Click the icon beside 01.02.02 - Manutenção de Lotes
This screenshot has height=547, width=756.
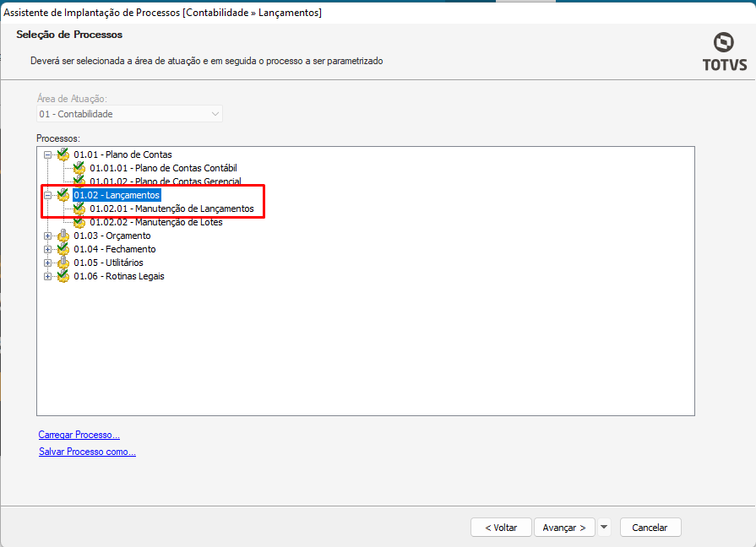pos(79,223)
